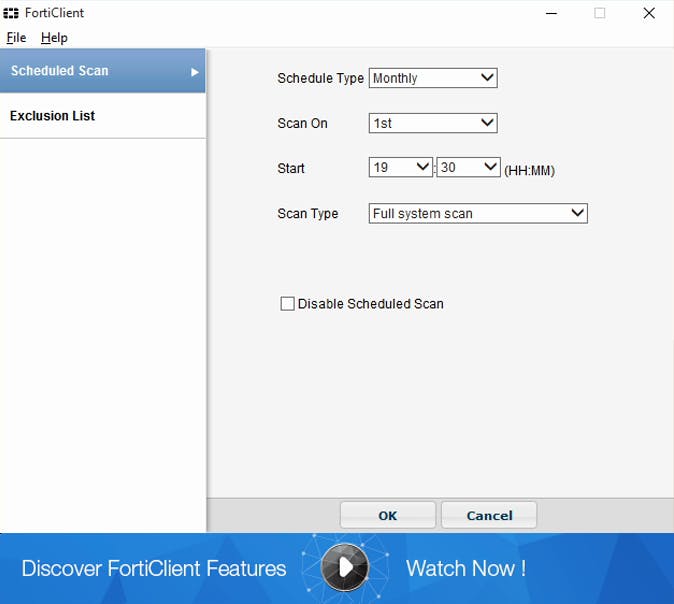Click the arrow icon beside Scheduled Scan

click(195, 72)
